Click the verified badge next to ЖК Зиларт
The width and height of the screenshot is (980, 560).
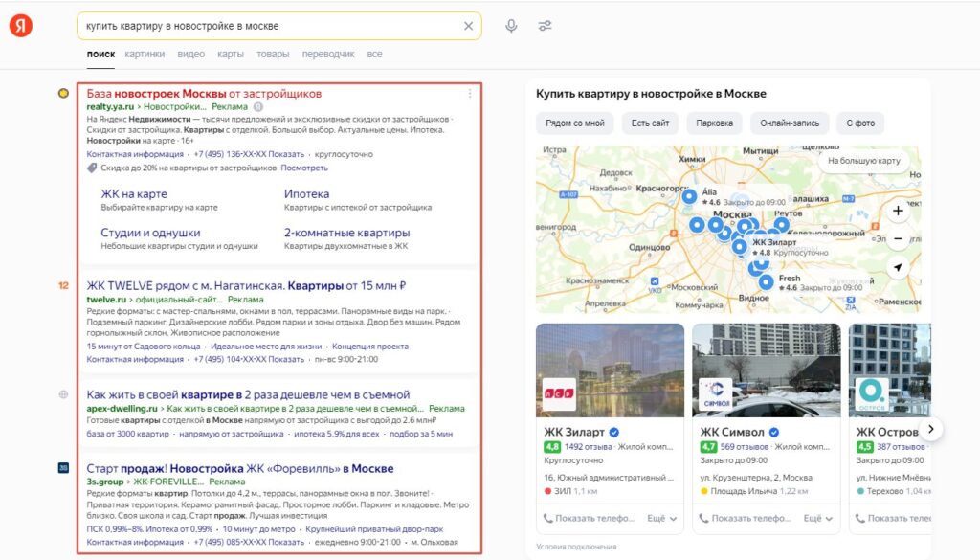[x=614, y=432]
